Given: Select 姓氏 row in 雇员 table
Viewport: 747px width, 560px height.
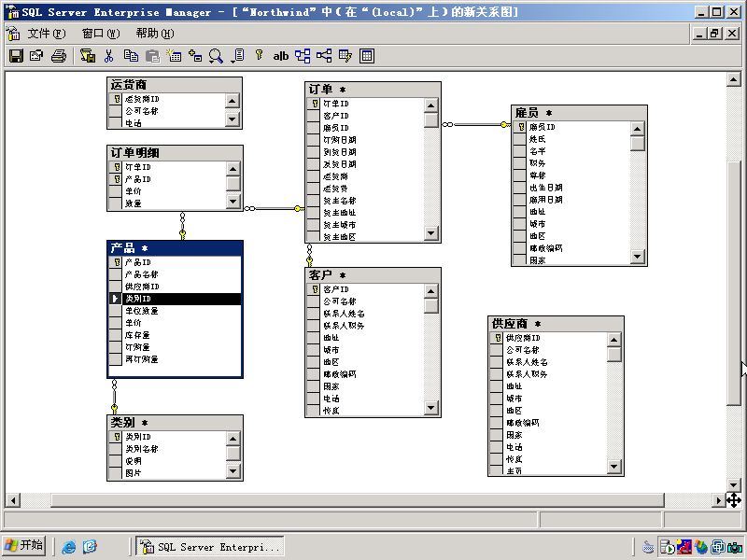Looking at the screenshot, I should click(x=571, y=139).
